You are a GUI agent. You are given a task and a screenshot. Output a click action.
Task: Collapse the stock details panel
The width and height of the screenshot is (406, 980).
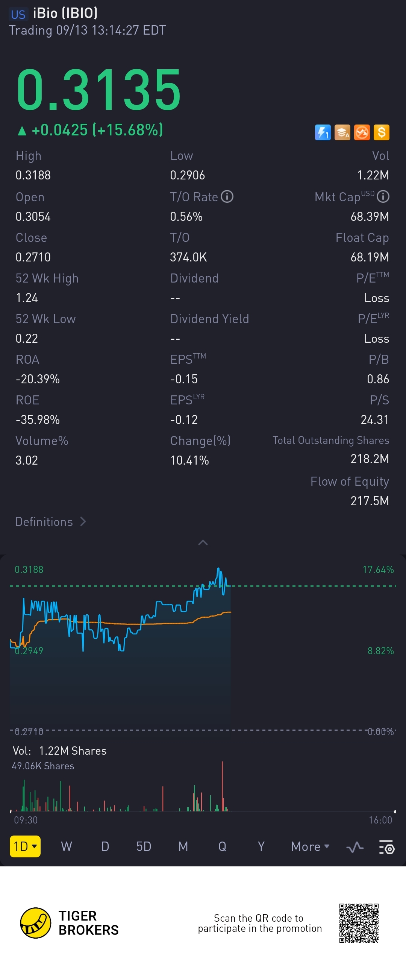[203, 542]
